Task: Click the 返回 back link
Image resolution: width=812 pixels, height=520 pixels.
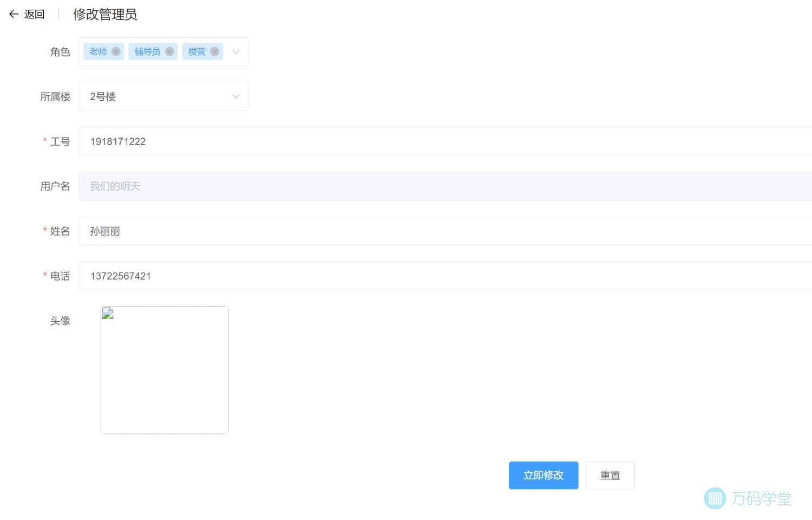Action: (x=34, y=14)
